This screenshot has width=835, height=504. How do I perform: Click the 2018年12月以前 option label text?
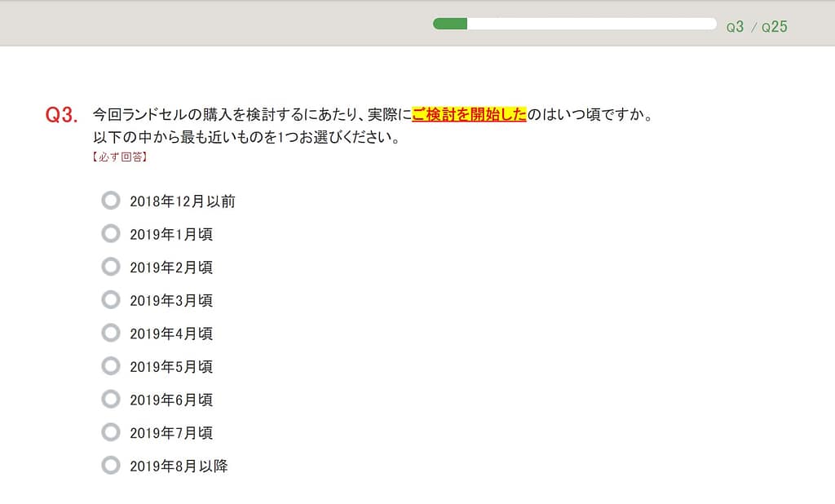[x=182, y=201]
